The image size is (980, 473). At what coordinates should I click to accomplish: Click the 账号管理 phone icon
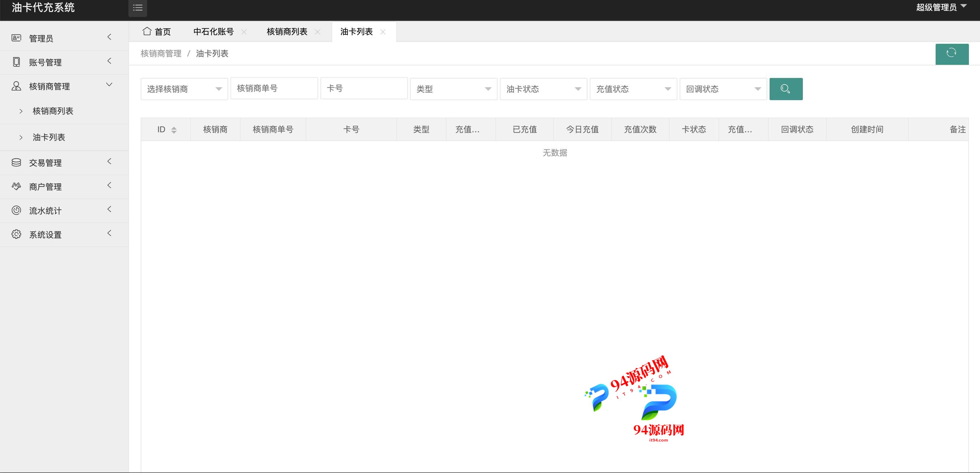click(x=16, y=62)
